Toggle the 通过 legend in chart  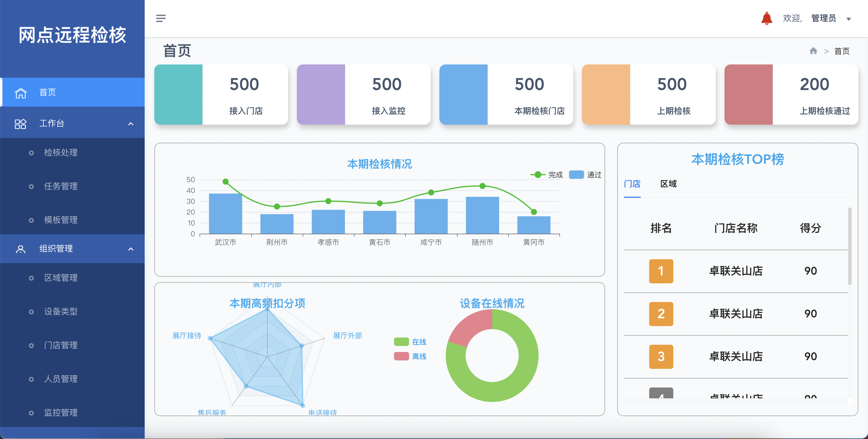tap(585, 175)
